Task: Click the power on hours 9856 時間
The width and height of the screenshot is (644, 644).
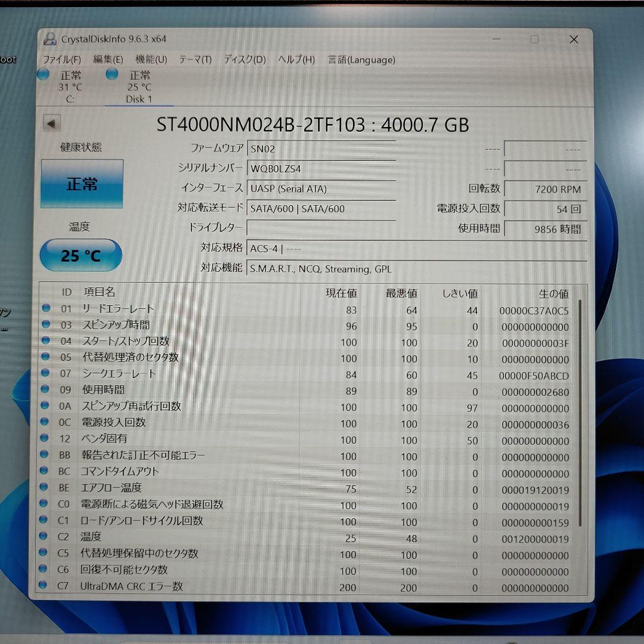Action: point(546,229)
